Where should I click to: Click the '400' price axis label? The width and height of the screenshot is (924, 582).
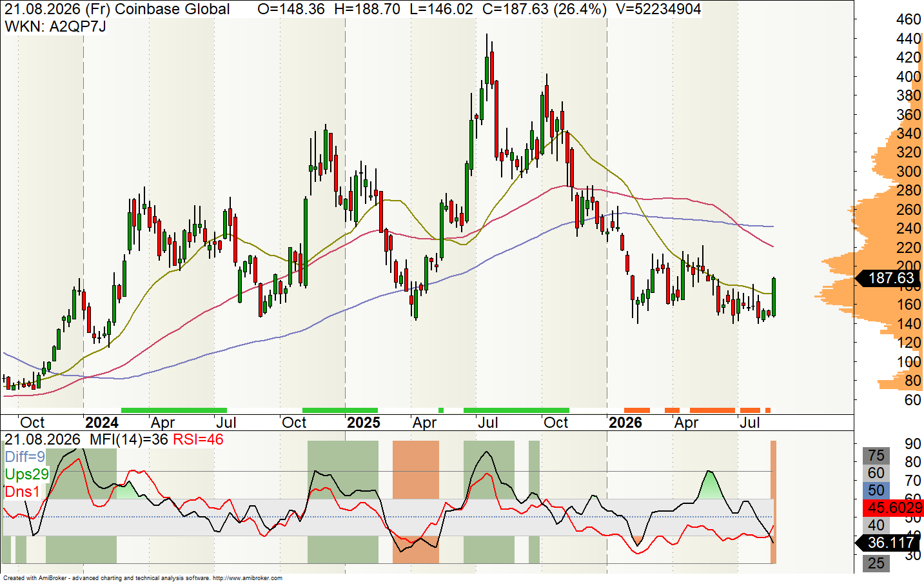point(909,77)
